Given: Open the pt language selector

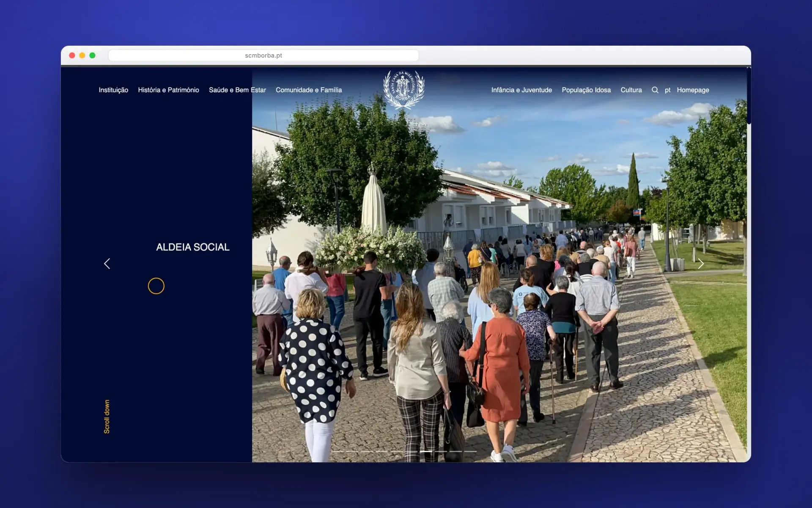Looking at the screenshot, I should click(x=667, y=90).
